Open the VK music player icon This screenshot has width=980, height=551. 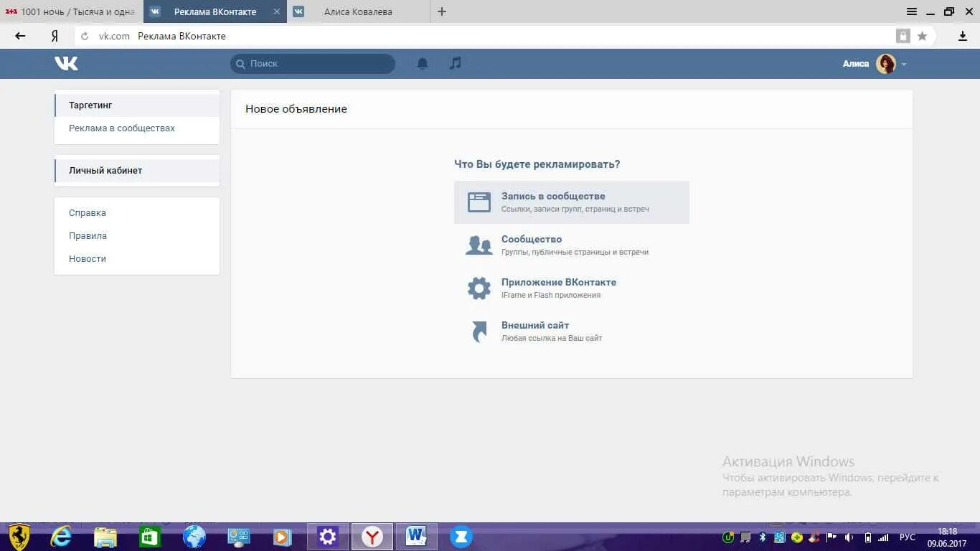456,63
